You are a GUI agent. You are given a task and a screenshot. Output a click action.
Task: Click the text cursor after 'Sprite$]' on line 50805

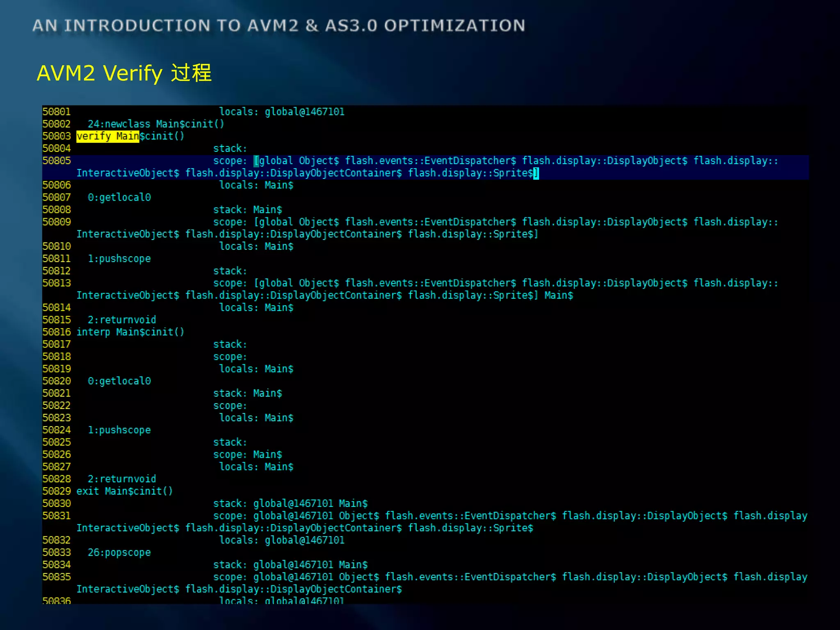tap(536, 173)
